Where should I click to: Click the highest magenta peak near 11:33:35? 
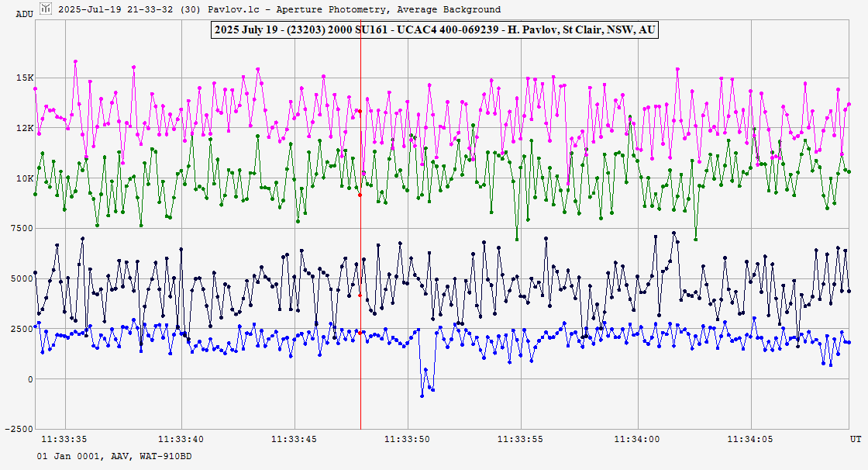point(75,61)
